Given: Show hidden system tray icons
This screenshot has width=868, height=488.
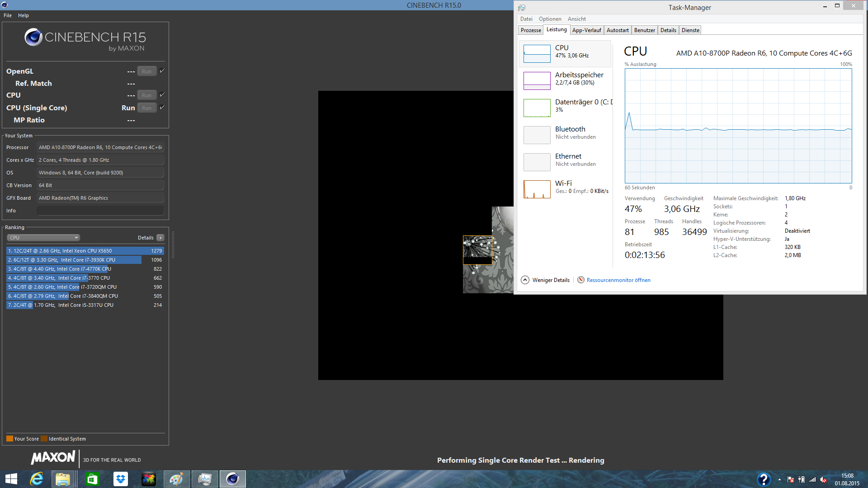Looking at the screenshot, I should 779,479.
